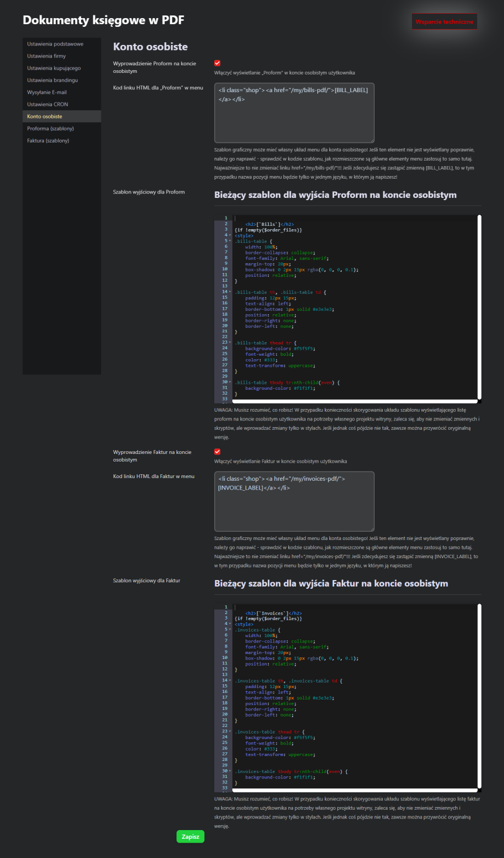
Task: Open Ustawienia podstawowe in sidebar
Action: tap(55, 44)
